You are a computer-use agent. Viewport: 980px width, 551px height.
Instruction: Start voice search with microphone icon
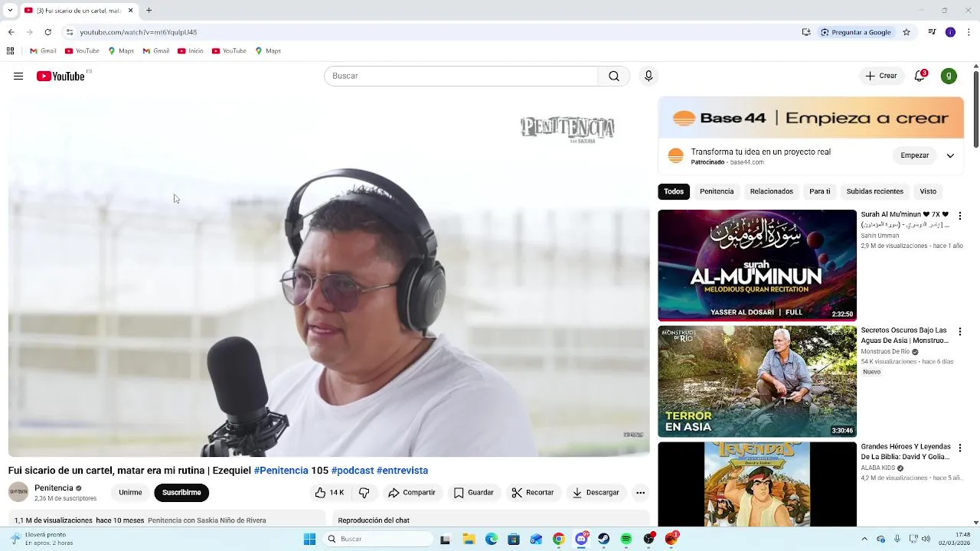point(648,76)
